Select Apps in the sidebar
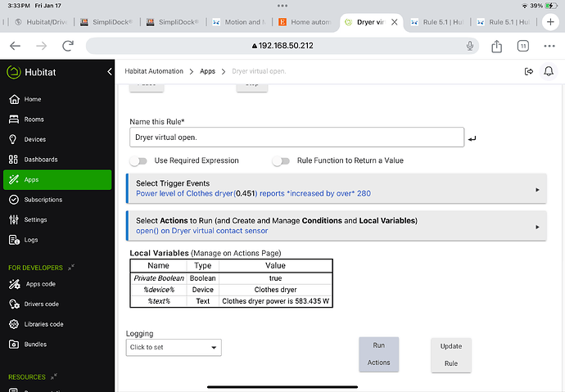Image resolution: width=565 pixels, height=392 pixels. pyautogui.click(x=57, y=179)
